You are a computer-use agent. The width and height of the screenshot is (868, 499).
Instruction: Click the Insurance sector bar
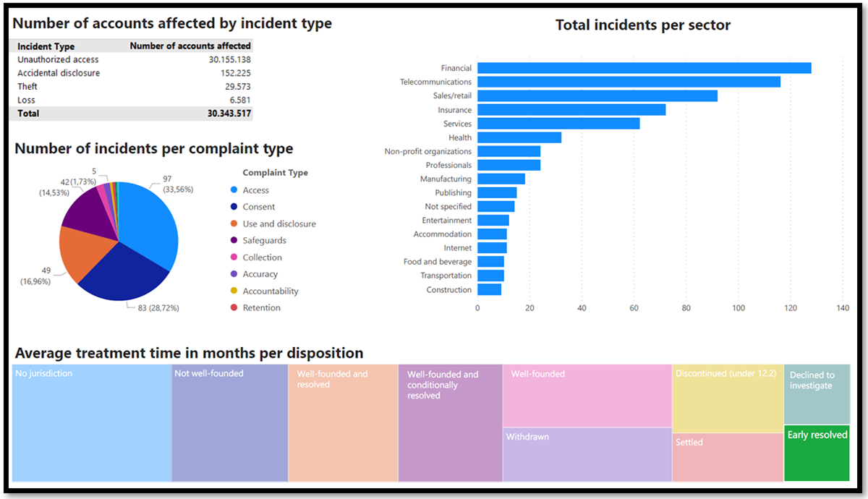(571, 110)
